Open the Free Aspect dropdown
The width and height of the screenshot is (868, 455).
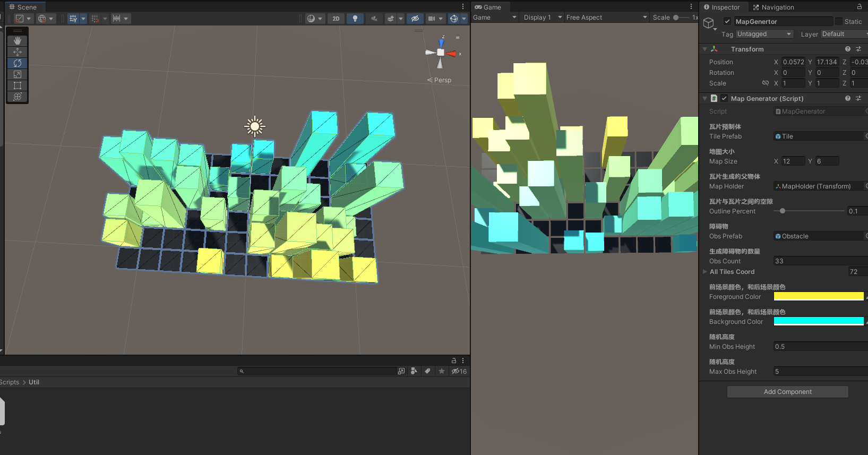pyautogui.click(x=607, y=18)
